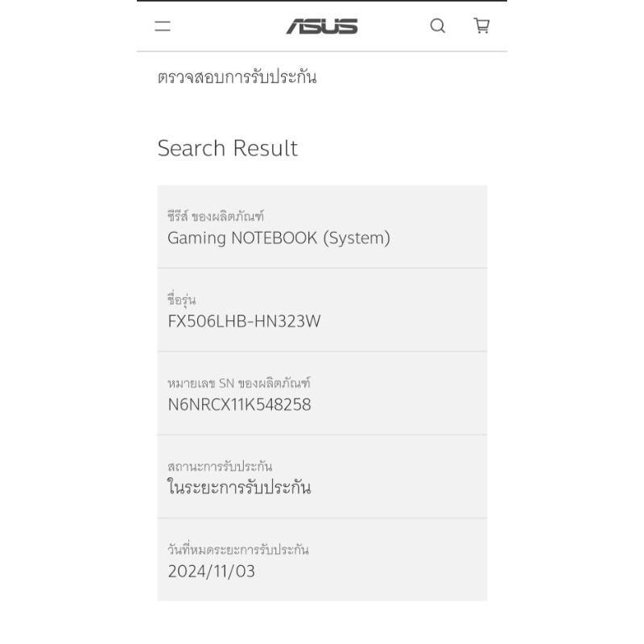This screenshot has width=644, height=644.
Task: Click the word Search in the heading
Action: [x=192, y=148]
